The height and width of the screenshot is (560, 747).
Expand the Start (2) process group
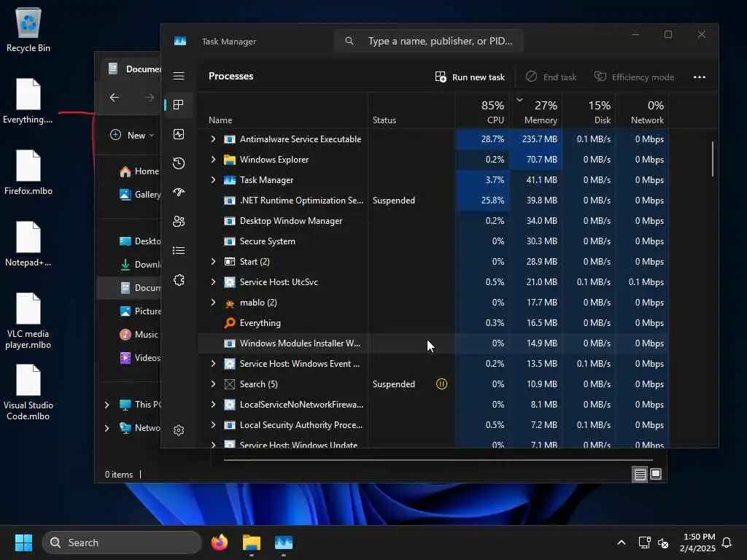pos(214,262)
